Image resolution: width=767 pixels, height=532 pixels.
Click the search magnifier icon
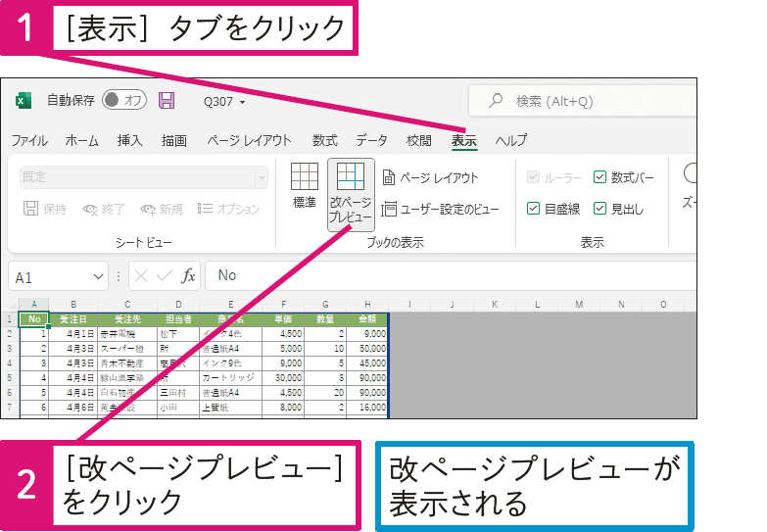pos(497,101)
